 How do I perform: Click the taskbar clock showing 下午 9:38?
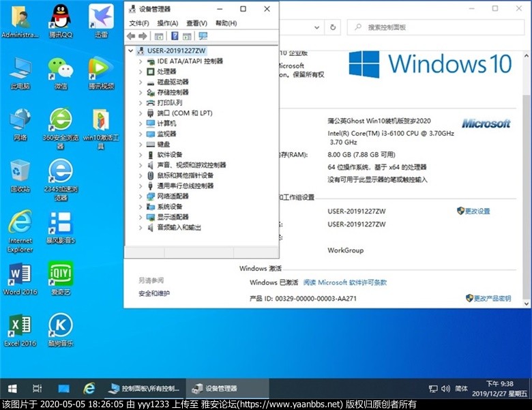pyautogui.click(x=500, y=389)
